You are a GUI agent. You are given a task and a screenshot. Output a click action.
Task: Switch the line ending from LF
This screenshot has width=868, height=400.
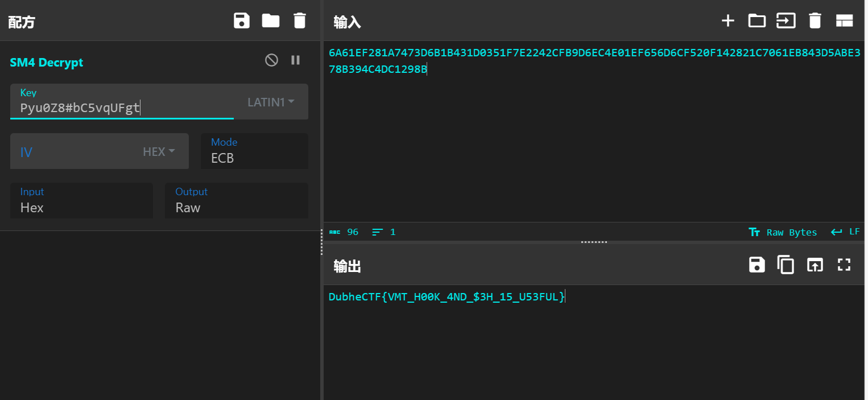[846, 232]
